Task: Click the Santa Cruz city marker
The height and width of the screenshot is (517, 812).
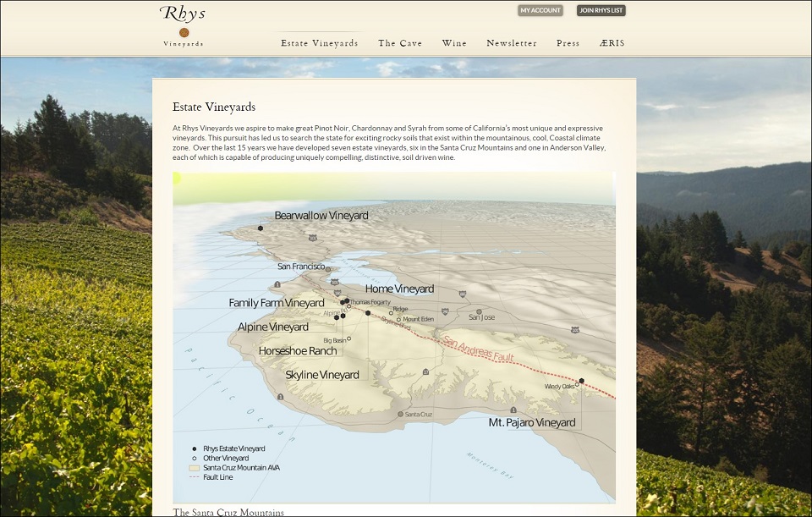Action: tap(400, 415)
